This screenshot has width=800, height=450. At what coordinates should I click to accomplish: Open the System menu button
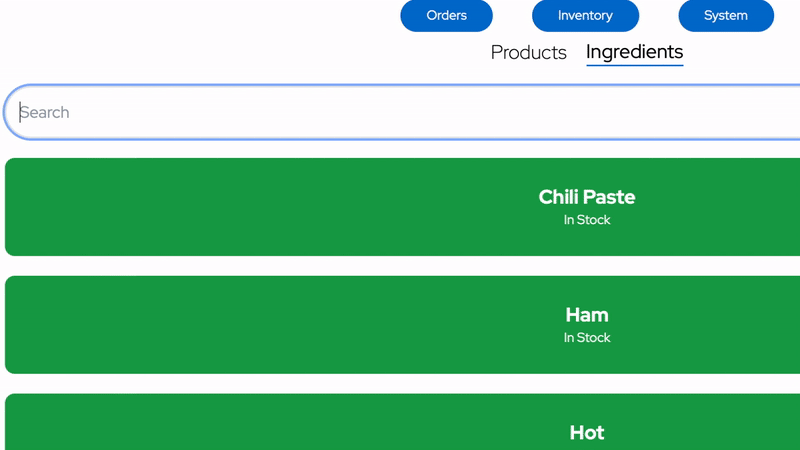coord(726,15)
